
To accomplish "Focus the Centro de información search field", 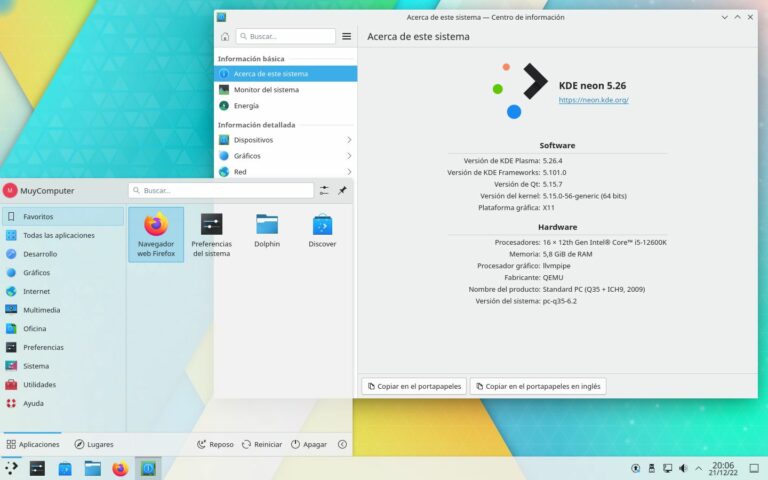I will tap(286, 36).
